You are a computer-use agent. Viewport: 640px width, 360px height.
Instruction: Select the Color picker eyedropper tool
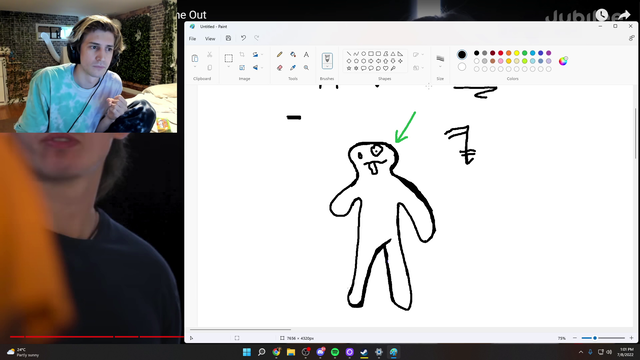(x=293, y=68)
